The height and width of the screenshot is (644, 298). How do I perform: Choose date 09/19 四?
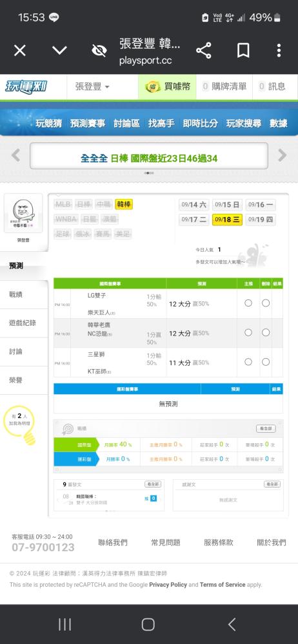(261, 220)
